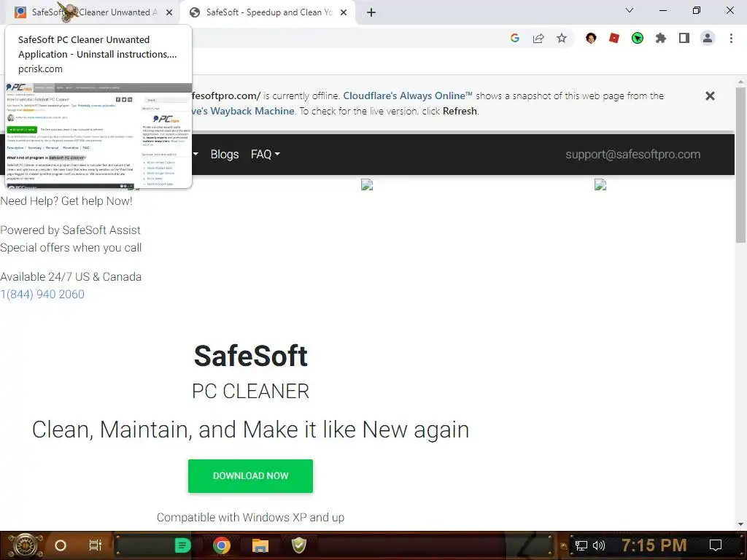The height and width of the screenshot is (560, 747).
Task: Open a new browser tab
Action: click(x=371, y=13)
